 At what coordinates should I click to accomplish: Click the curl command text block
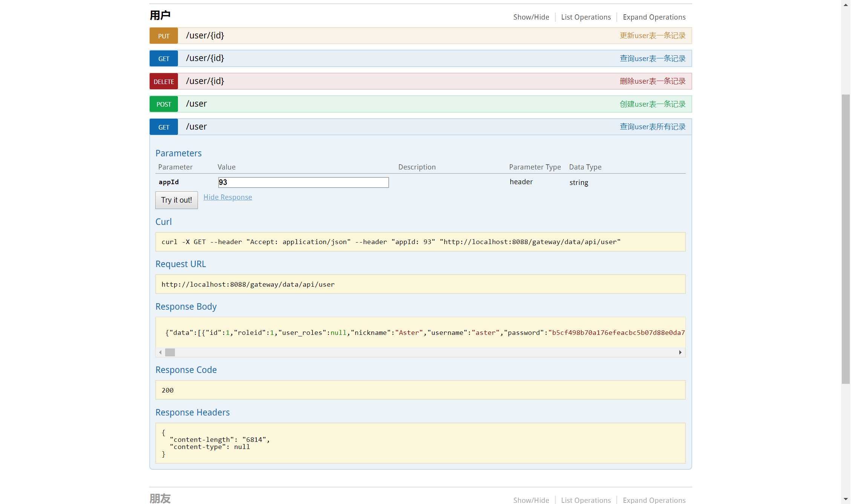click(x=420, y=242)
